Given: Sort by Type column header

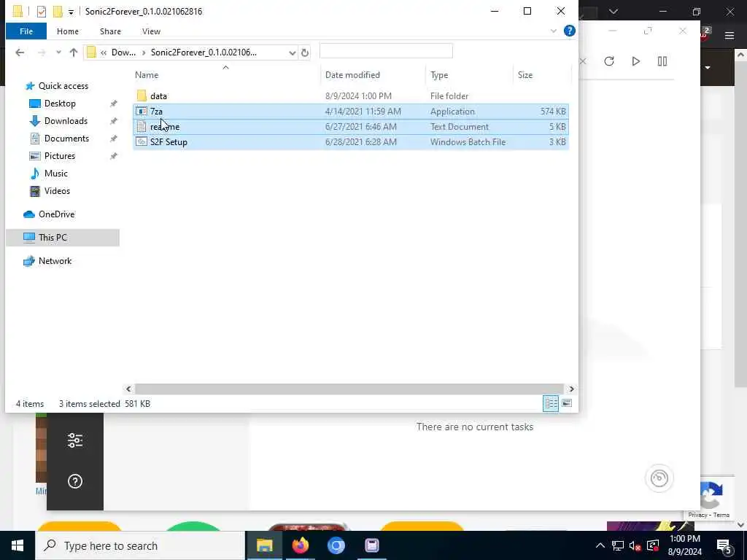Looking at the screenshot, I should pos(438,75).
